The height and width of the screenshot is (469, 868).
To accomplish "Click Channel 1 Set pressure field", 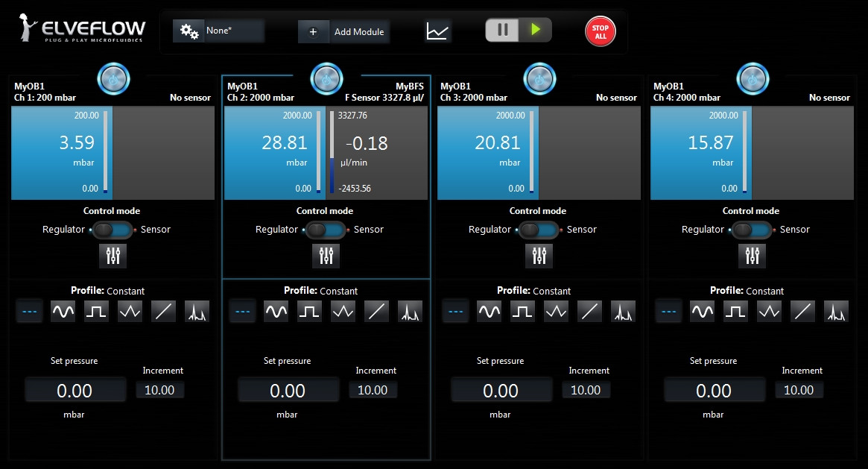I will pos(75,391).
